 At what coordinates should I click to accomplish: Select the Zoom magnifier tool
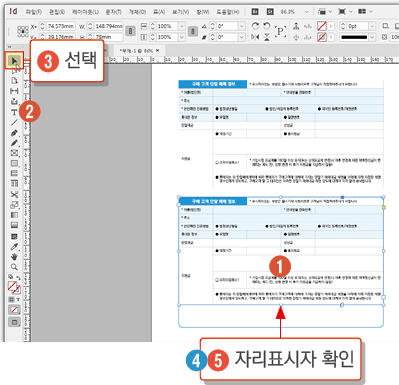pos(14,267)
